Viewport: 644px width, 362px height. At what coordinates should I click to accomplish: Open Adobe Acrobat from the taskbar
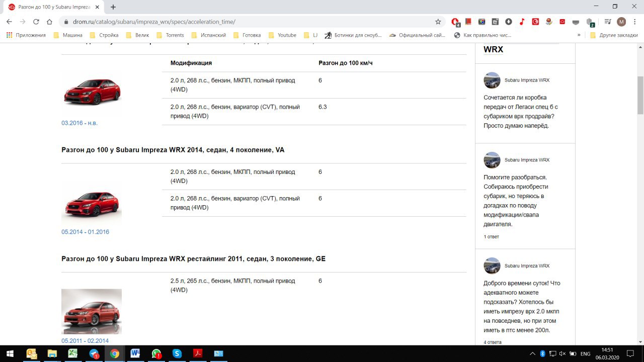198,353
